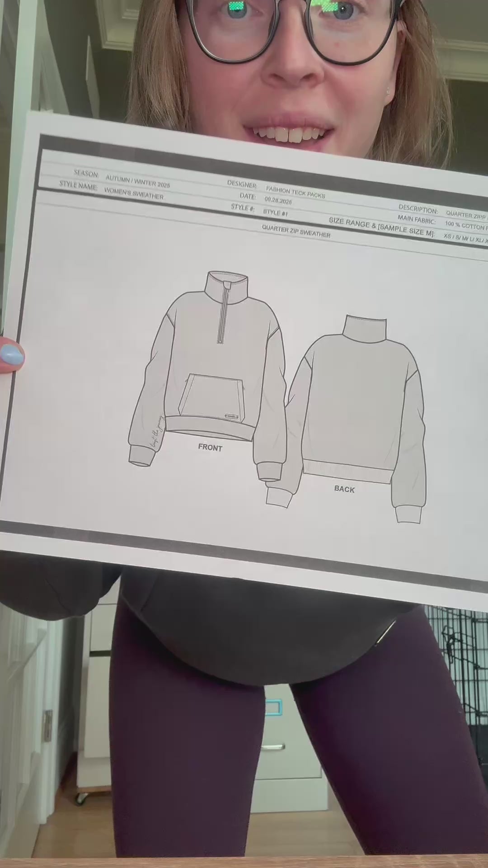Click the DATE field label

click(x=248, y=196)
